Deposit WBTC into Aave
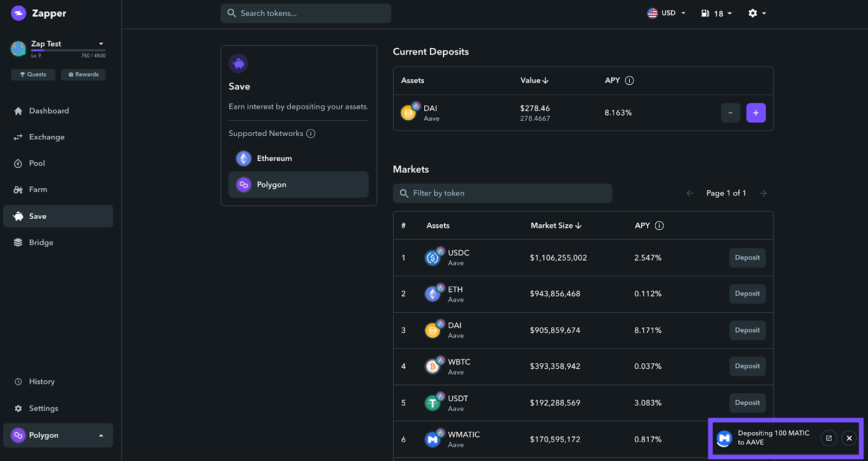868x461 pixels. coord(747,367)
